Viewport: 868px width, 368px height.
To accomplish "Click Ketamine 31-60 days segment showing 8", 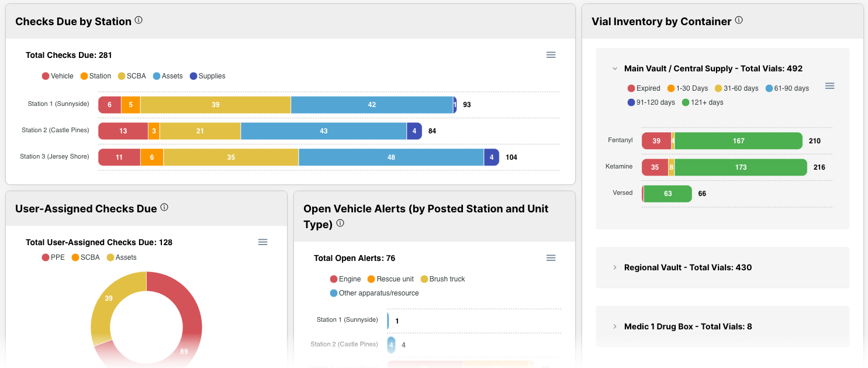I will [x=671, y=167].
